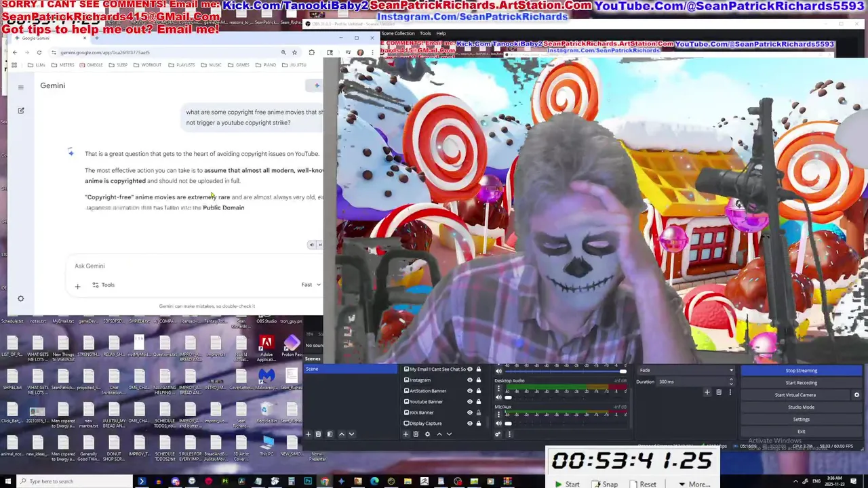Toggle visibility of Youtube Banner source
Screen dimensions: 868x488
click(x=469, y=402)
